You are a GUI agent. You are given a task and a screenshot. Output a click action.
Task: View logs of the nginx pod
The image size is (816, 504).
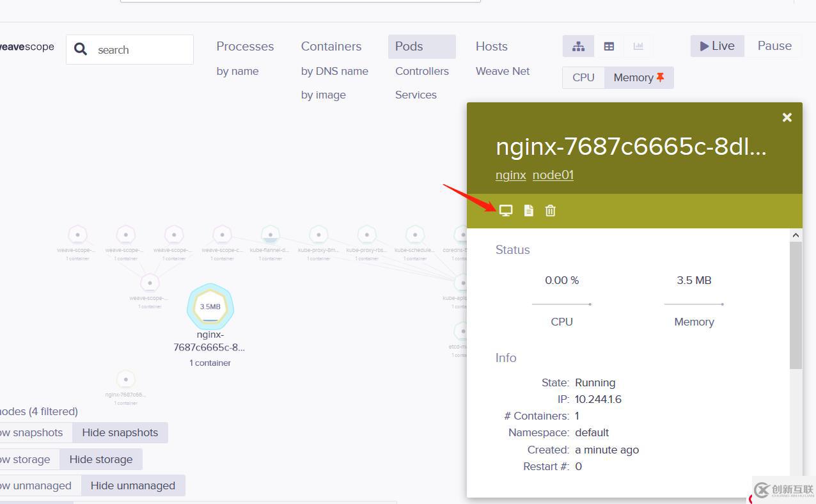(x=528, y=210)
